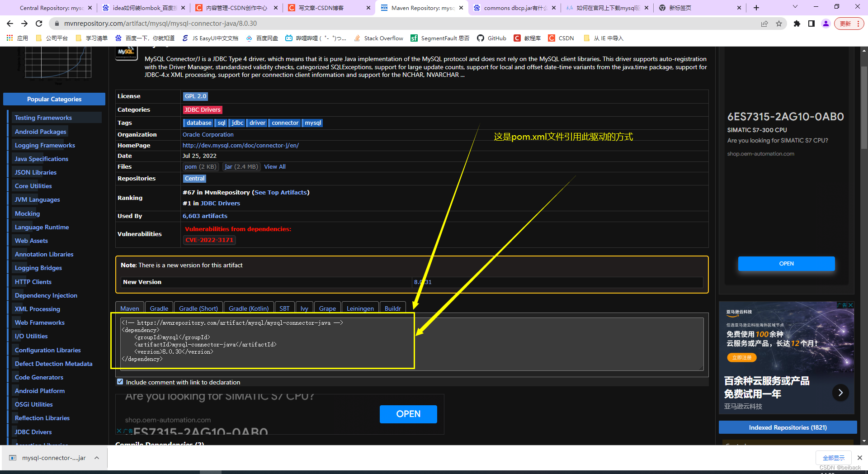Open the Central repository badge

tap(194, 179)
